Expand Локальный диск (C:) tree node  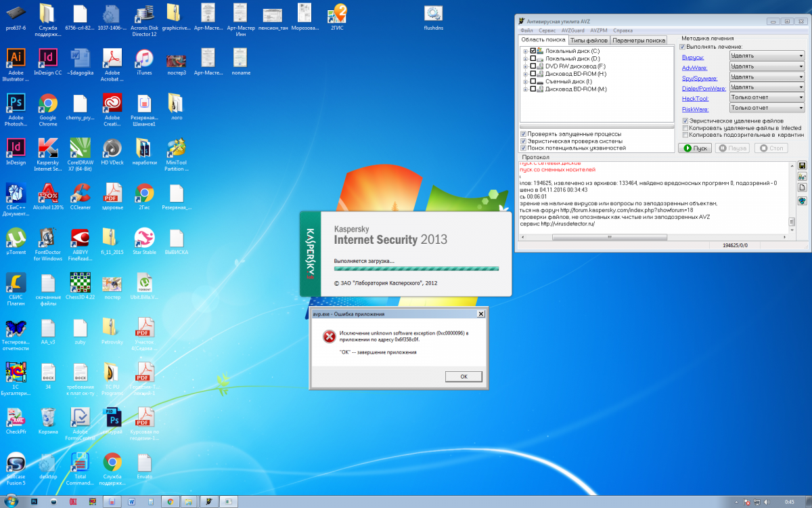point(525,51)
